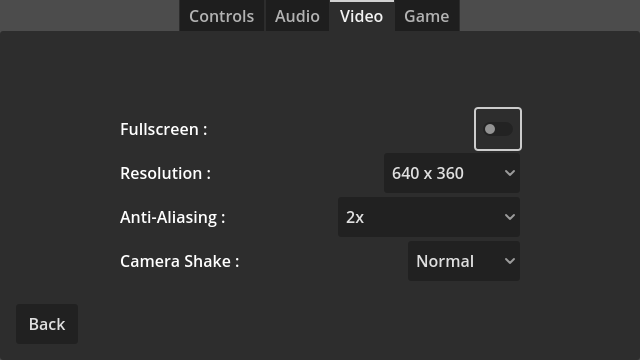640x360 pixels.
Task: Click the chevron arrow next to Normal
Action: 509,261
